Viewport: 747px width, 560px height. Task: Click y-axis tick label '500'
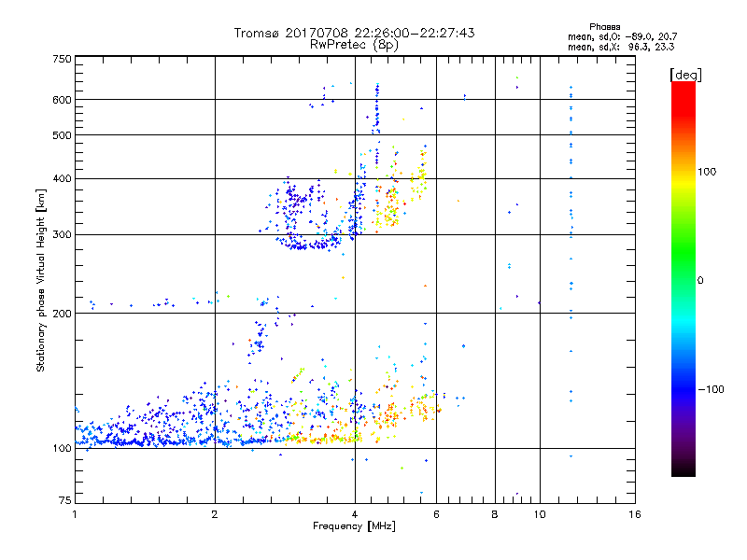click(x=62, y=135)
